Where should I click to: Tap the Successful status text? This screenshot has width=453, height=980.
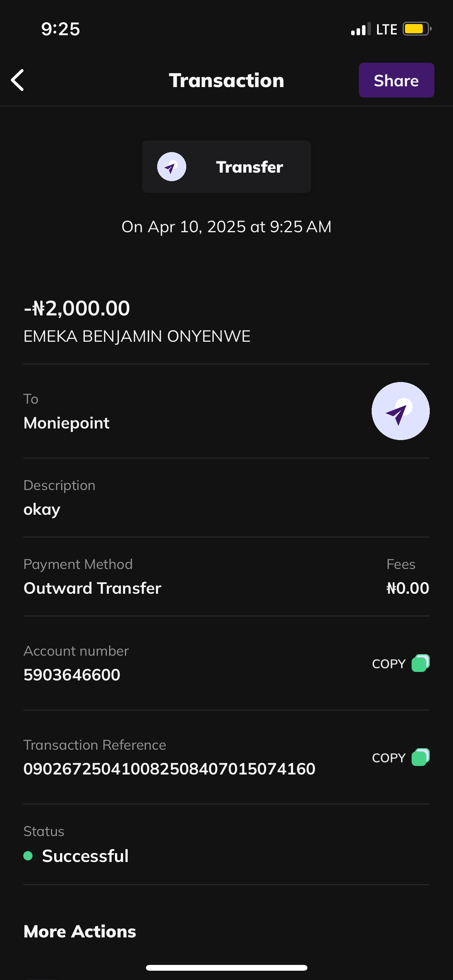(85, 856)
